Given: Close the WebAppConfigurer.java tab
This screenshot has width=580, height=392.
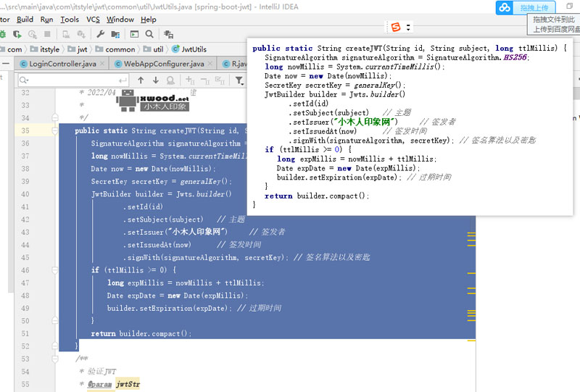Looking at the screenshot, I should pos(210,64).
